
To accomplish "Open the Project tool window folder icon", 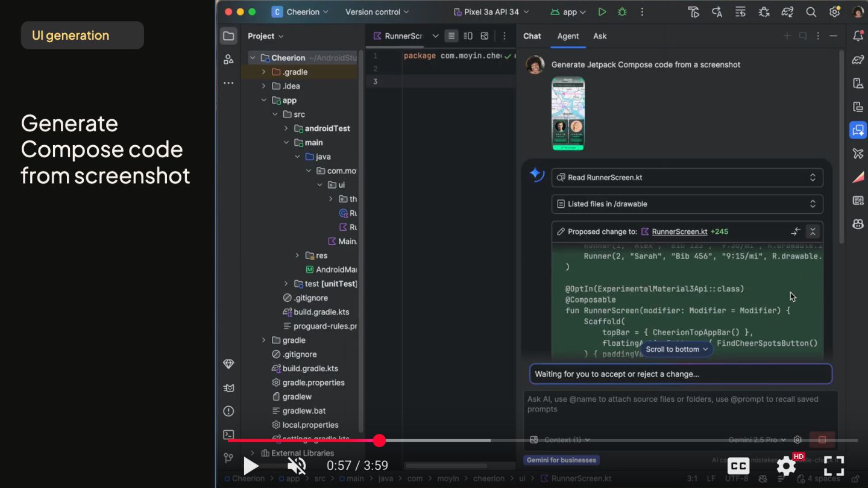I will pyautogui.click(x=228, y=36).
